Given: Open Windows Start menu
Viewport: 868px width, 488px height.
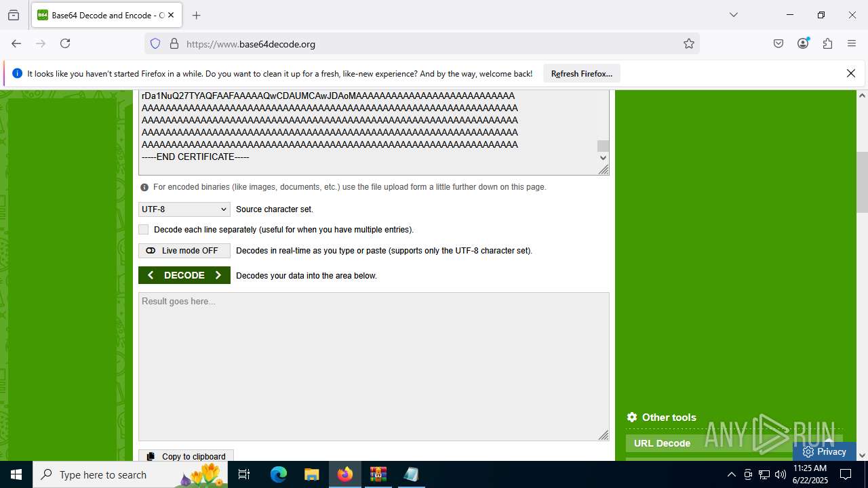Looking at the screenshot, I should (16, 474).
